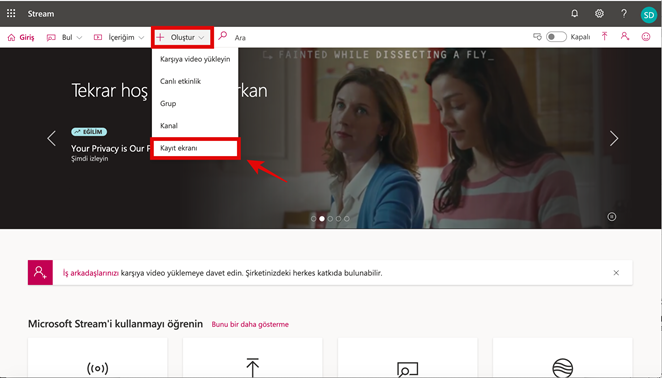Click the Ara search field
This screenshot has height=378, width=662.
(240, 38)
